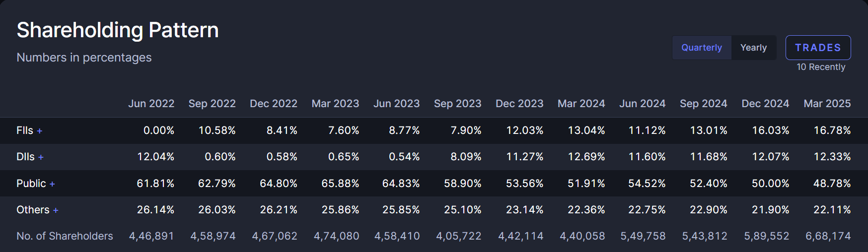This screenshot has width=868, height=252.
Task: Select the Jun 2022 column header
Action: coord(151,104)
